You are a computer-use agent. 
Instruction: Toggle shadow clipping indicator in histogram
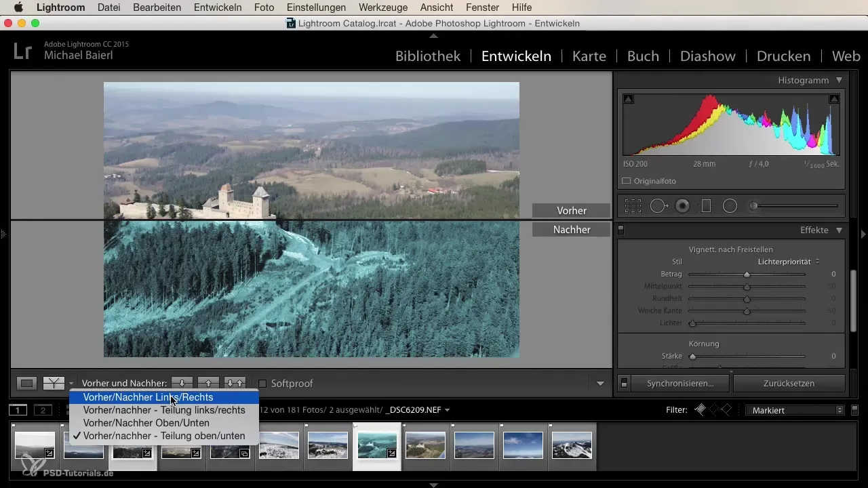click(x=629, y=99)
